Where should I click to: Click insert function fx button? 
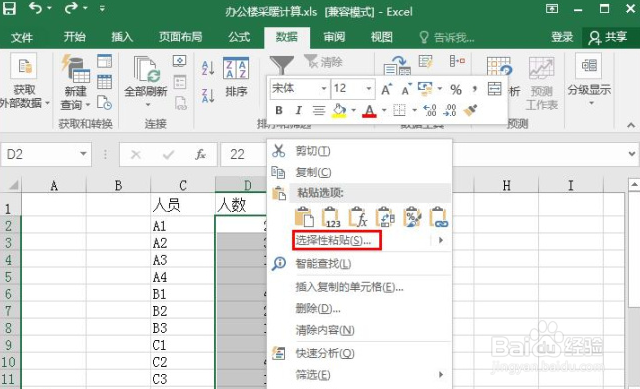200,154
